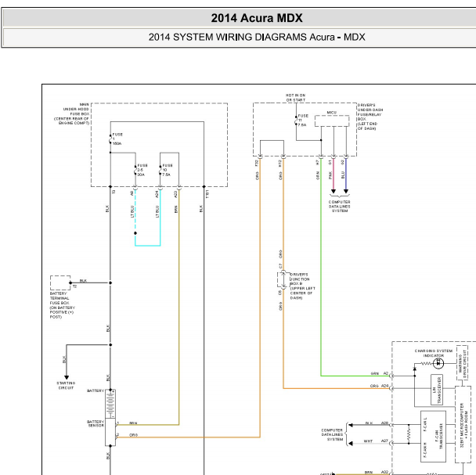Click the "BLU" wire label below G2

[x=343, y=175]
